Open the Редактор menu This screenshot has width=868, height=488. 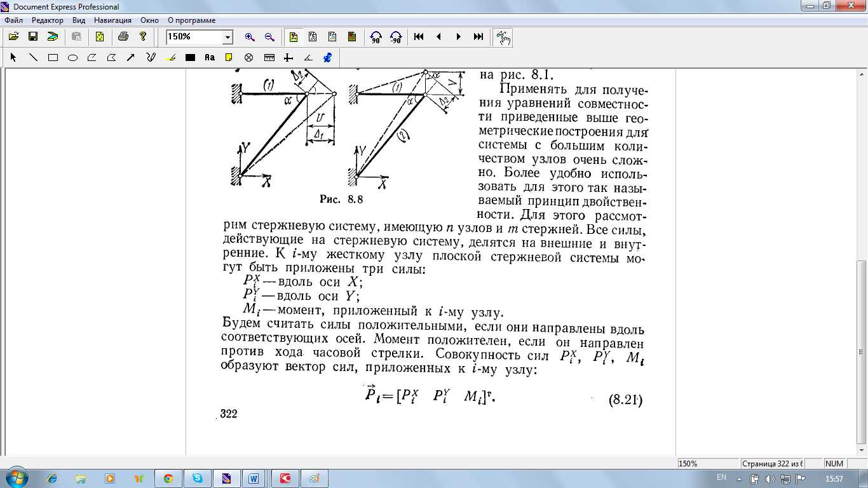[48, 20]
